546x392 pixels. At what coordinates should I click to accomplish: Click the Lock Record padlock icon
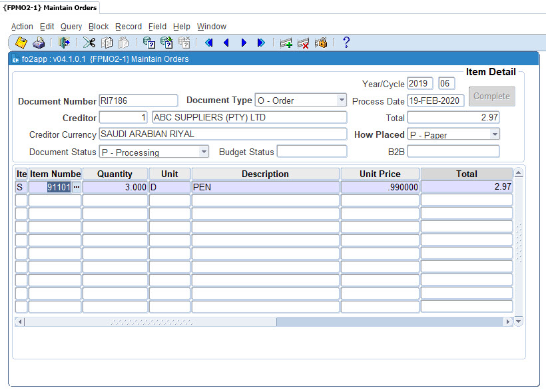click(320, 42)
